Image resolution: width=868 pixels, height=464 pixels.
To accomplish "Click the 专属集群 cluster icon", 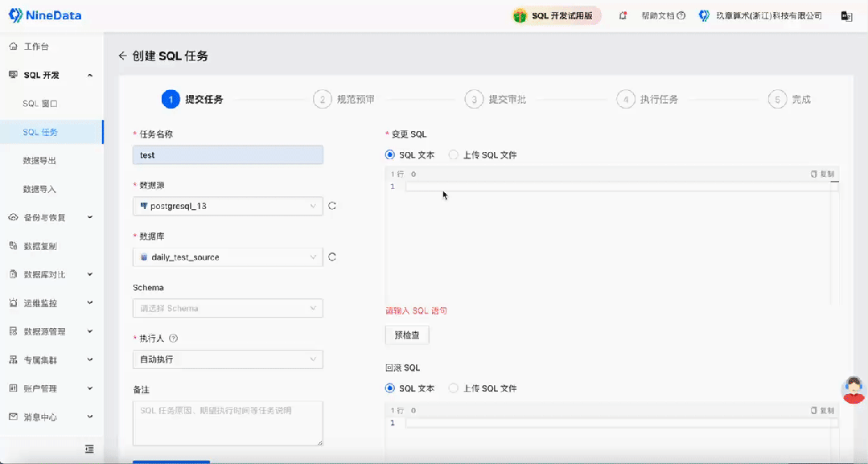I will click(x=14, y=360).
